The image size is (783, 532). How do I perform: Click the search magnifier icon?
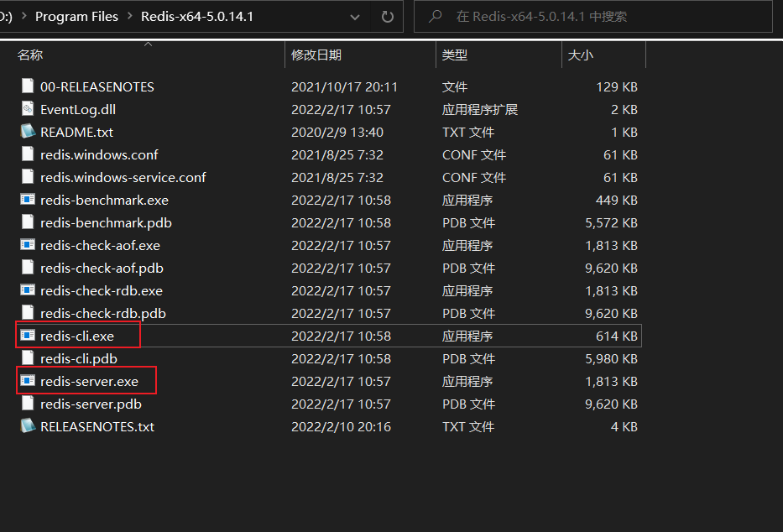[435, 17]
